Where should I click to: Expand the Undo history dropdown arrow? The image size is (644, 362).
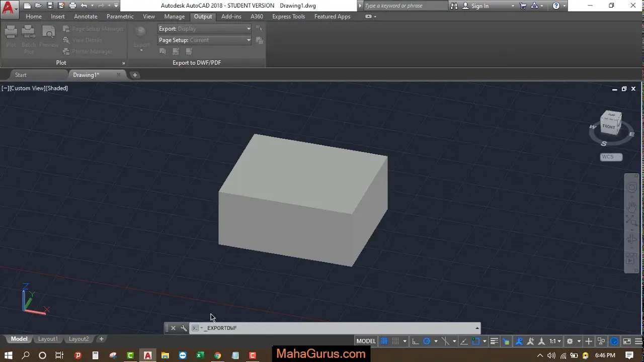(92, 6)
